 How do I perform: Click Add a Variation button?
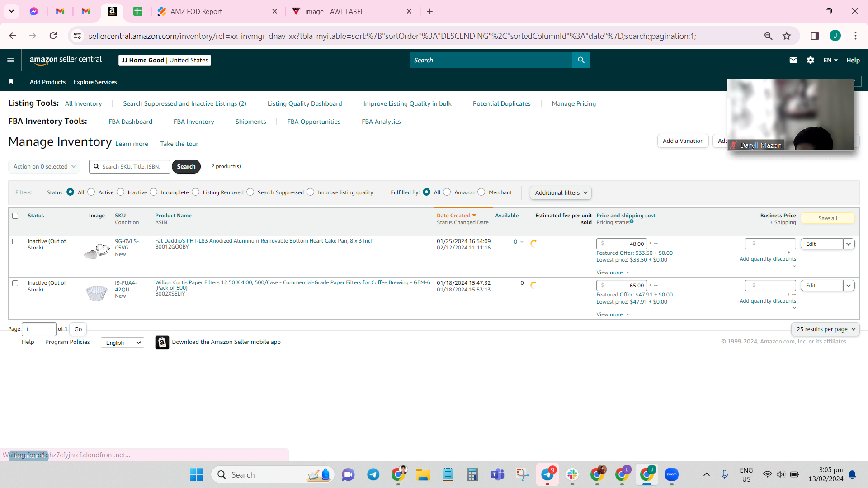[x=683, y=141]
